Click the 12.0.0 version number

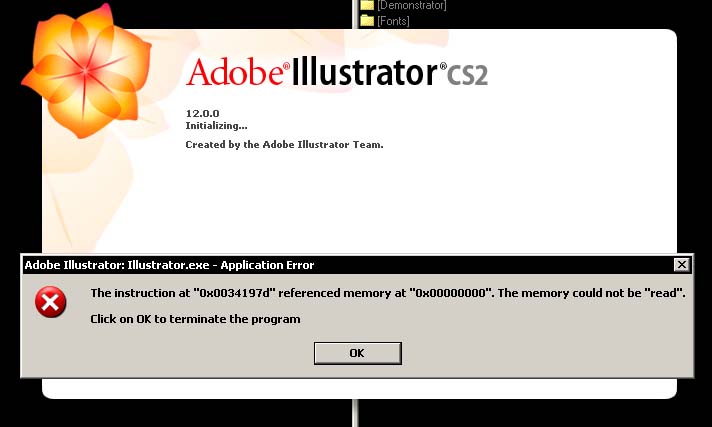point(202,114)
